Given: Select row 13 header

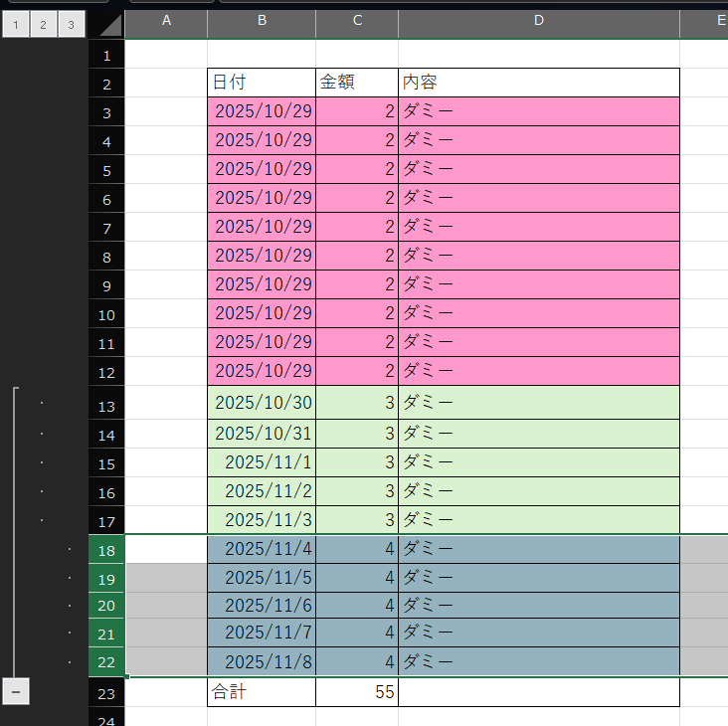Looking at the screenshot, I should (x=106, y=406).
